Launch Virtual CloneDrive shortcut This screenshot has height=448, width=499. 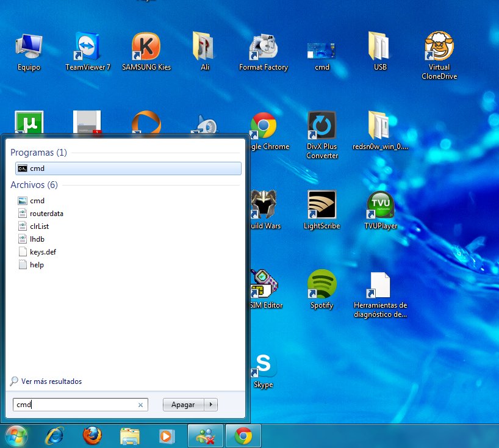click(x=439, y=56)
